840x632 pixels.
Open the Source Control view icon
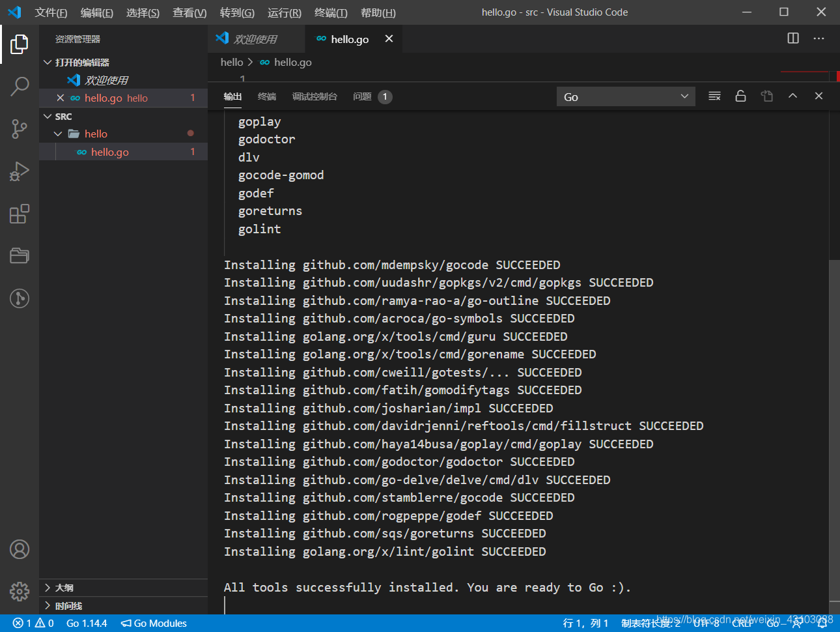click(x=20, y=128)
